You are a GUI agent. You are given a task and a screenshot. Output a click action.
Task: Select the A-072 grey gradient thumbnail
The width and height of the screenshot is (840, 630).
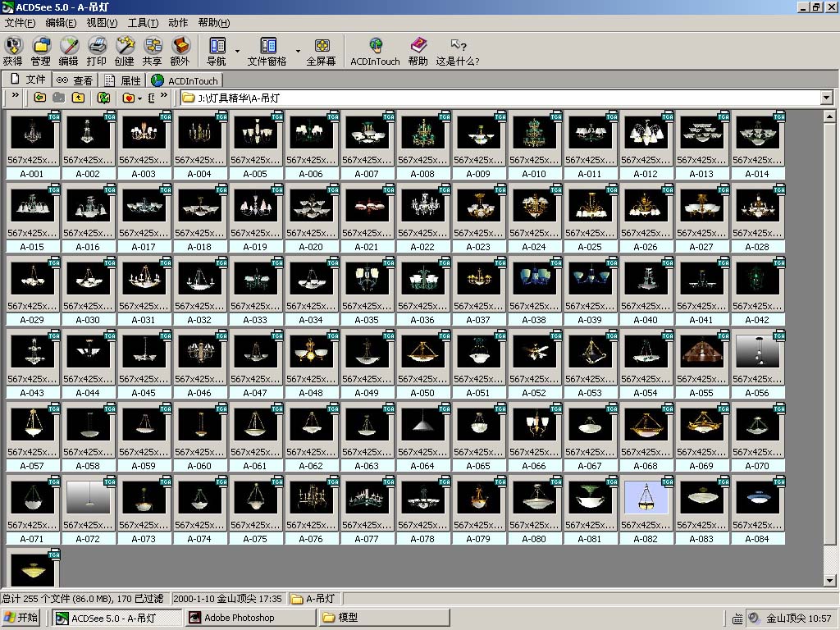(88, 498)
